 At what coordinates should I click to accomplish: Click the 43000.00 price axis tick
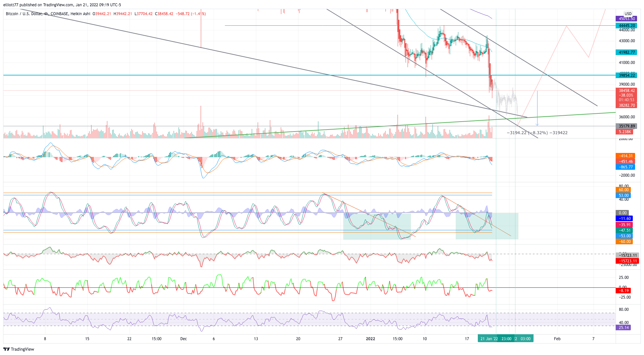(x=627, y=41)
